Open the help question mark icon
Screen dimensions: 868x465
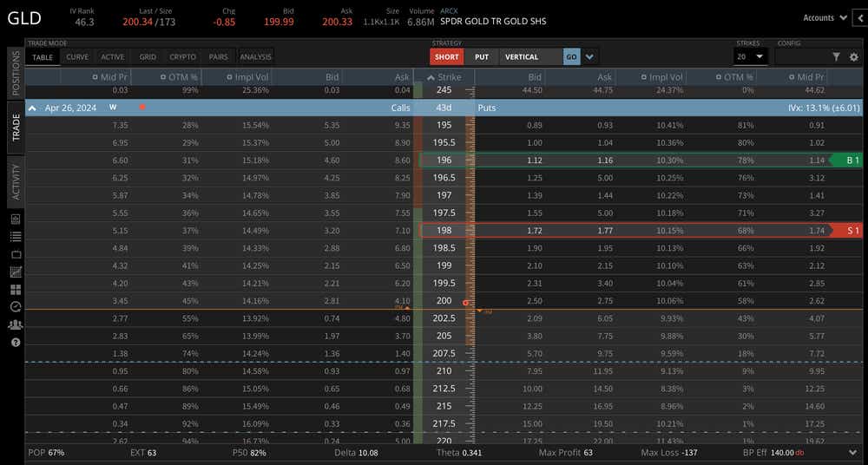click(16, 342)
